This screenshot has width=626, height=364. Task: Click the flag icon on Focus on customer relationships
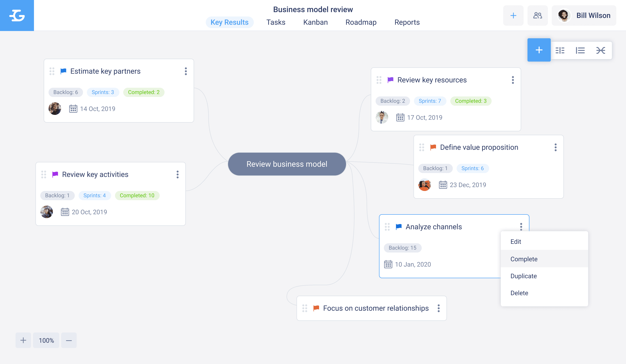[x=316, y=308]
